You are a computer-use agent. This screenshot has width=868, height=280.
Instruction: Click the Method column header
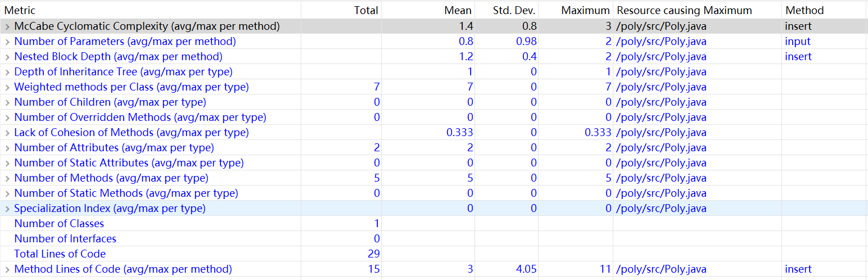tap(825, 10)
